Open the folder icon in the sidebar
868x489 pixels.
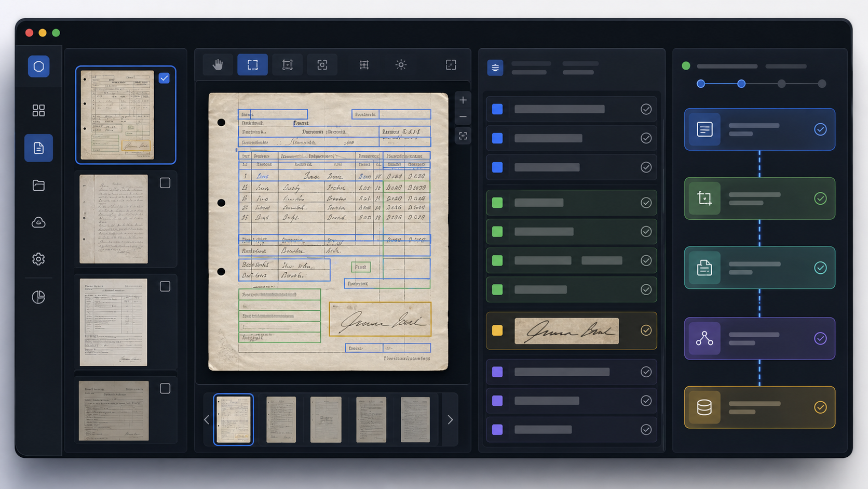coord(38,186)
